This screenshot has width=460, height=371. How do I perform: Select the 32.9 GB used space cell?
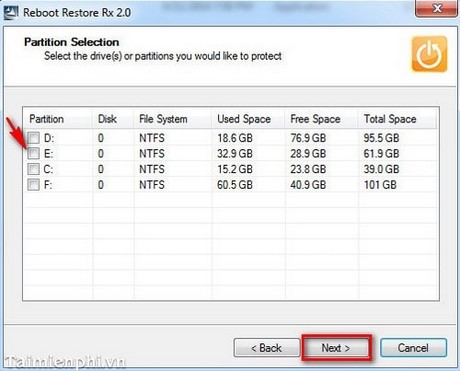click(235, 154)
